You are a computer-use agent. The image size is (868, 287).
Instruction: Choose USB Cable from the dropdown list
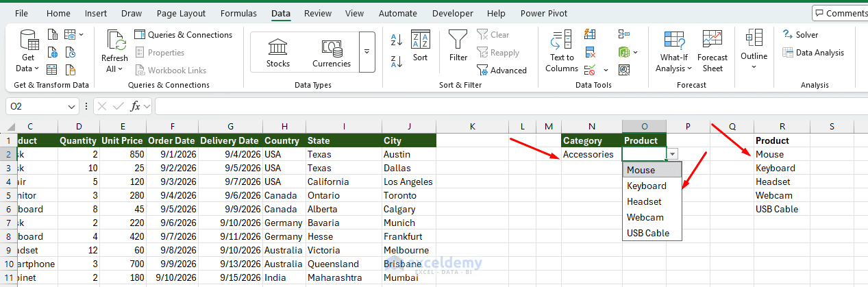tap(653, 233)
